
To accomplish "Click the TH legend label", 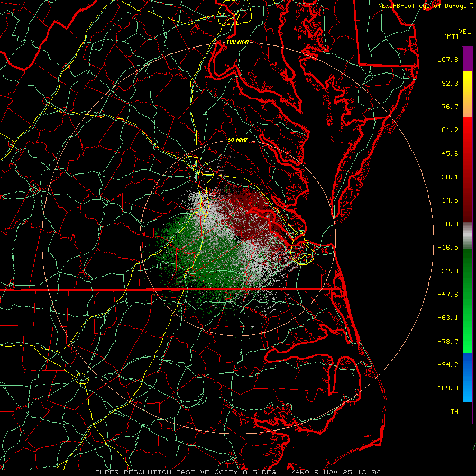I will 454,412.
